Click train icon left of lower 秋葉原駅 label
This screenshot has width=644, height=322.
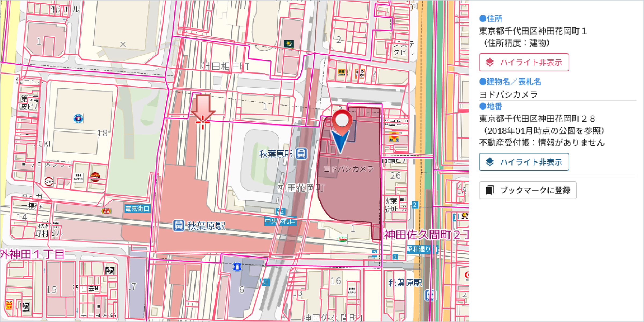tap(178, 226)
